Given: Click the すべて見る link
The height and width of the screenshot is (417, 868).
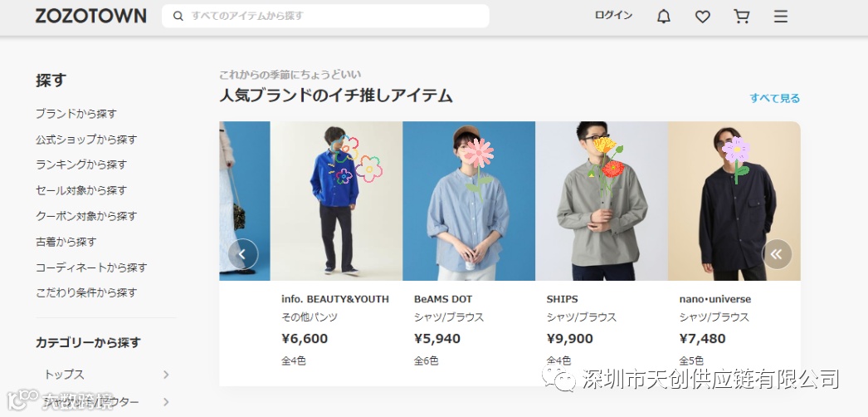Looking at the screenshot, I should [x=774, y=99].
